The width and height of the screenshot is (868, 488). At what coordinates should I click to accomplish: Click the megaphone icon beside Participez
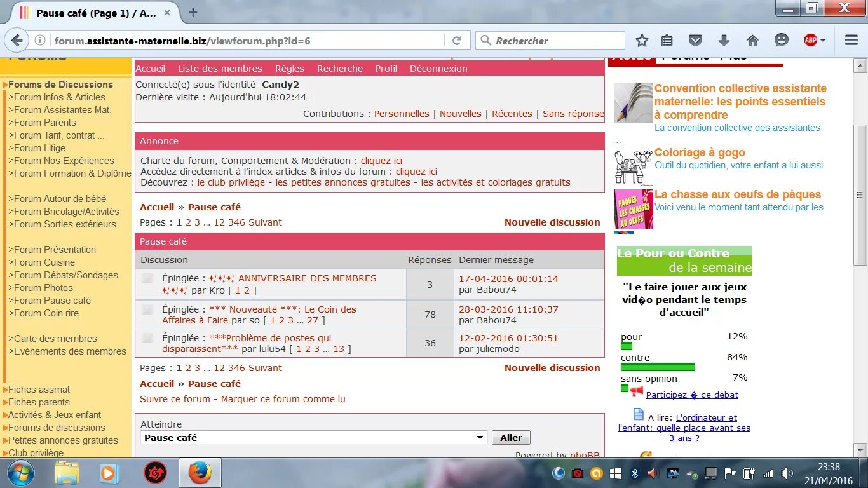pos(637,391)
